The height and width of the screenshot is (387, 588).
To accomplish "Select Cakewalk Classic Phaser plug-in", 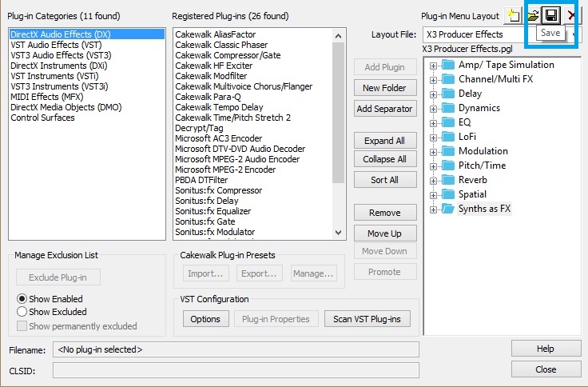I will click(221, 45).
